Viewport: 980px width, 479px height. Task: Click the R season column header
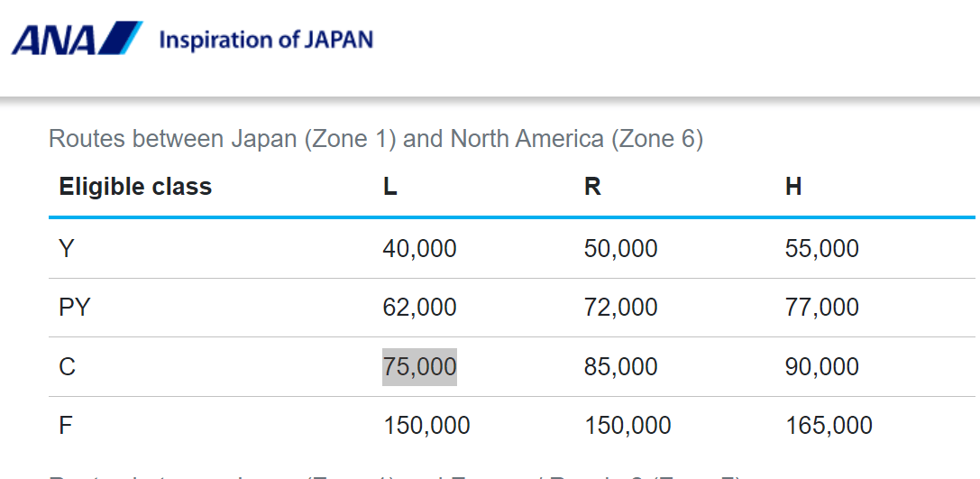point(592,187)
